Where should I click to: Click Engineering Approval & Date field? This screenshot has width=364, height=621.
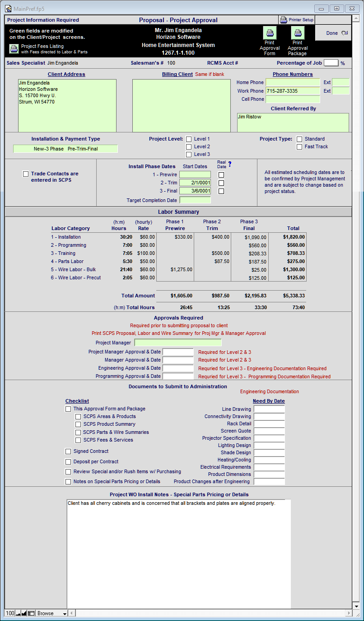tap(178, 368)
